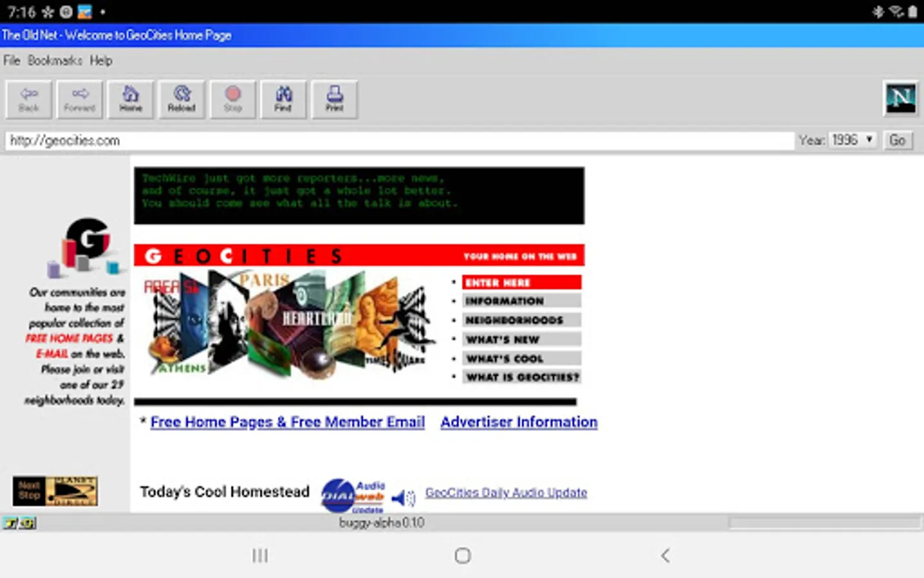
Task: Open the Help menu
Action: [x=101, y=60]
